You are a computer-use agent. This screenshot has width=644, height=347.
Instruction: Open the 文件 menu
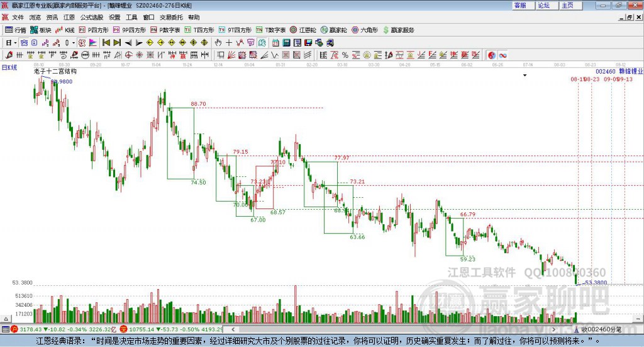coord(18,17)
